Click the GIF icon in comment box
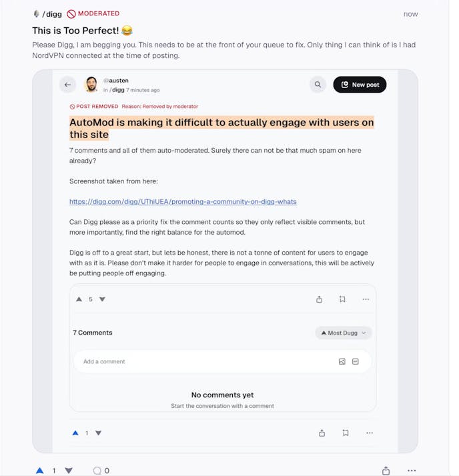Screen dimensions: 459x476 click(x=356, y=361)
